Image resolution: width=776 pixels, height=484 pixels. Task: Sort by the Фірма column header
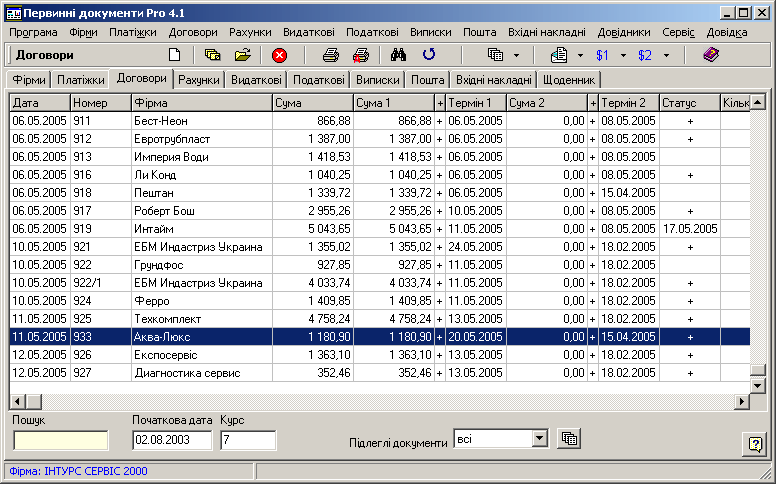202,103
